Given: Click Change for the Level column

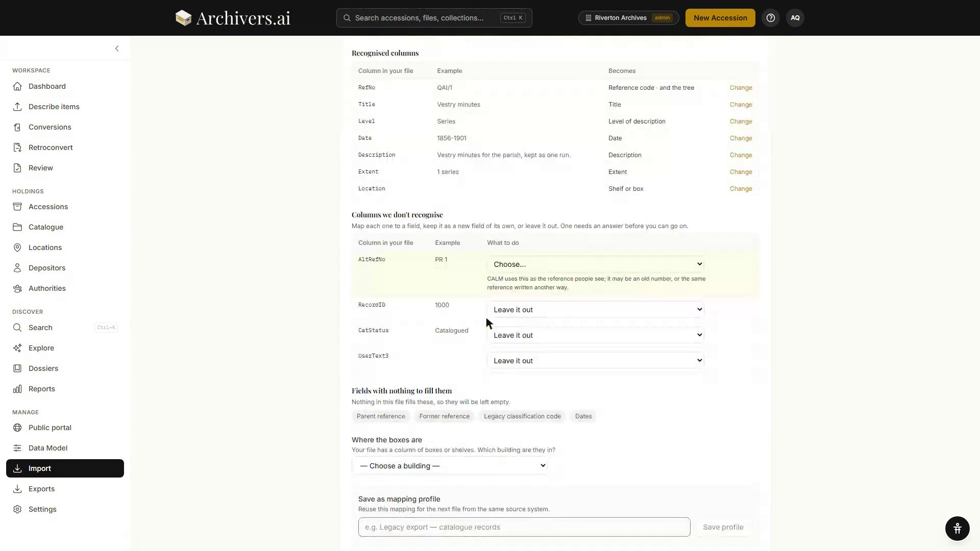Looking at the screenshot, I should coord(741,121).
